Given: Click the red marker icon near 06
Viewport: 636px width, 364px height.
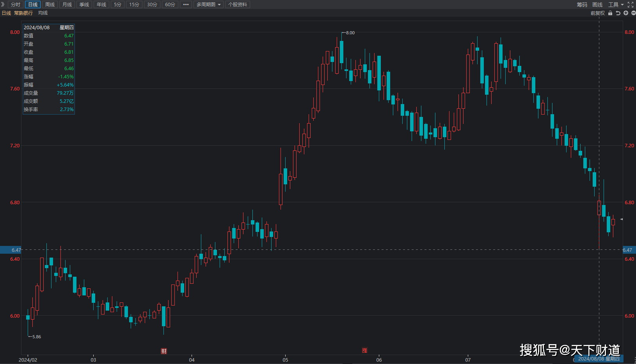Looking at the screenshot, I should pyautogui.click(x=364, y=350).
